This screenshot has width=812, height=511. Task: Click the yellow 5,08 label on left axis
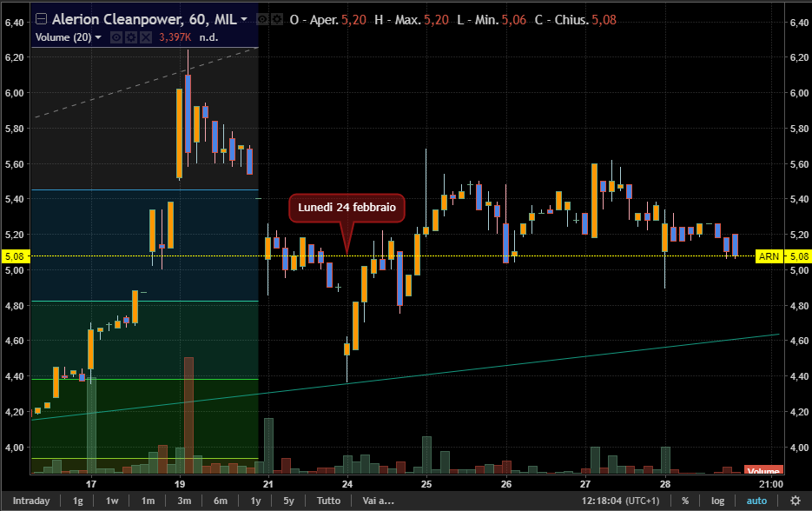point(15,256)
